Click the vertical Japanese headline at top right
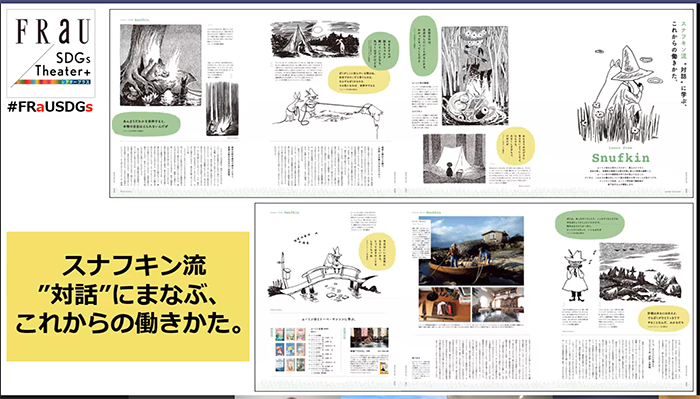Image resolution: width=700 pixels, height=399 pixels. click(677, 50)
